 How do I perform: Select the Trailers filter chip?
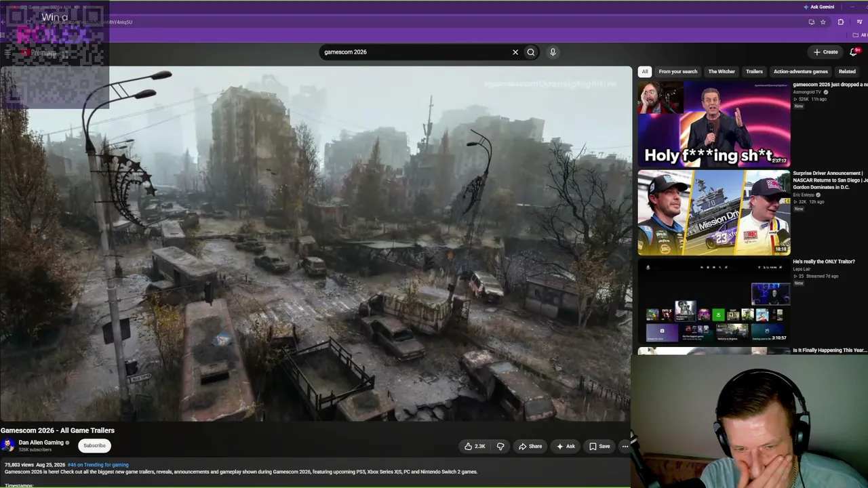(x=754, y=71)
